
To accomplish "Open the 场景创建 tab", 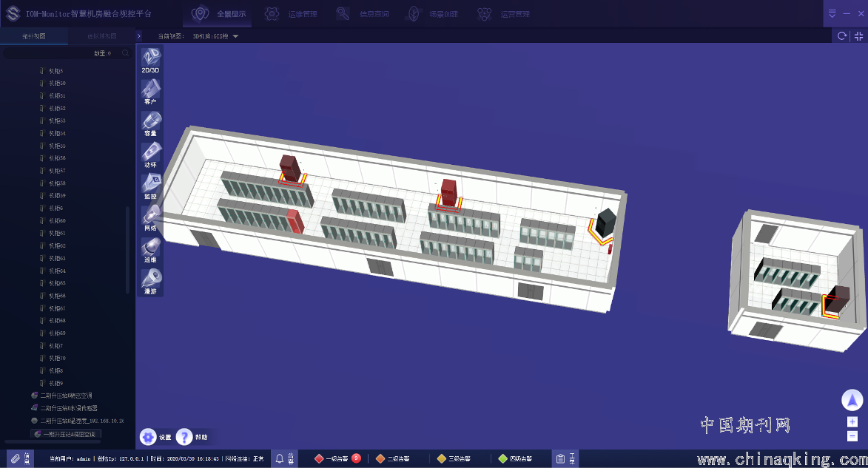I will [433, 14].
